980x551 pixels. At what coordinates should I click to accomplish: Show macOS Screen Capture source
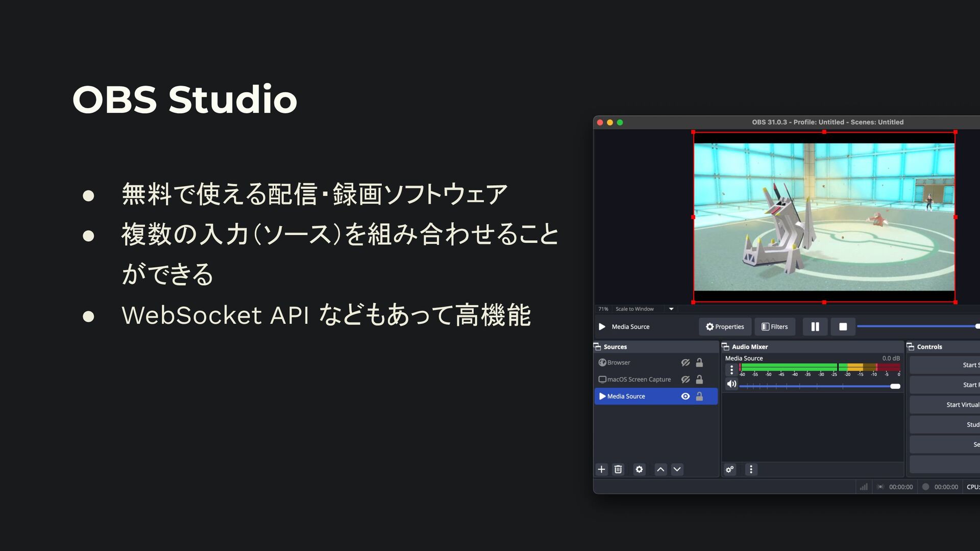click(685, 380)
